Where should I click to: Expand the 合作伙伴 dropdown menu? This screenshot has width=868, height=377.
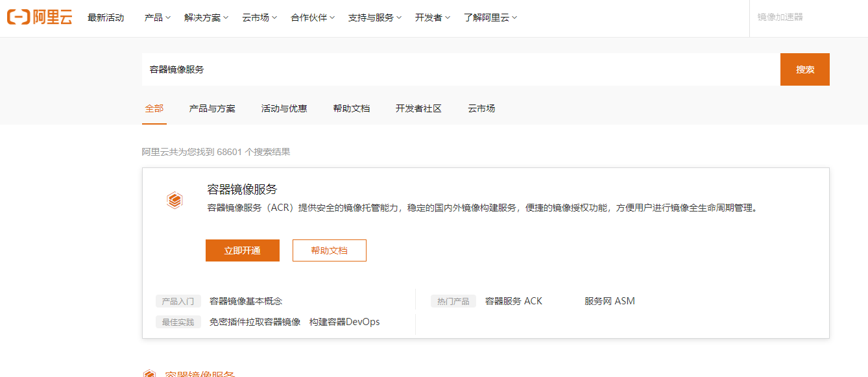pos(313,18)
